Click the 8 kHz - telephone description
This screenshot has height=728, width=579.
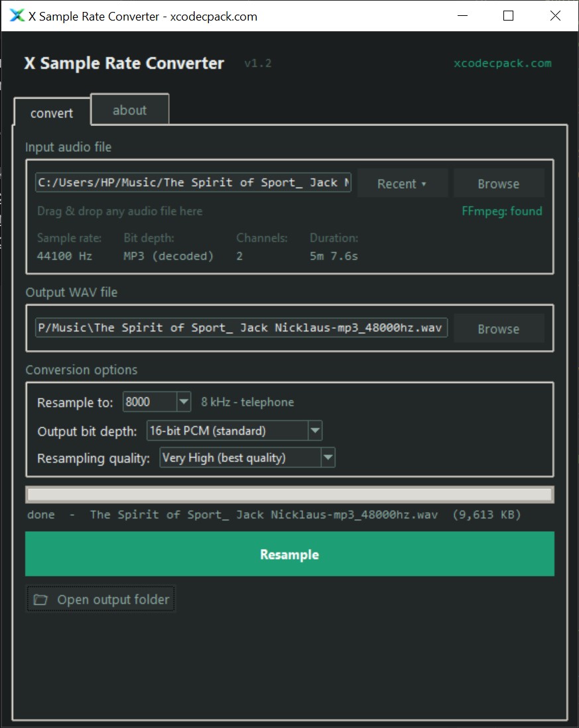click(247, 402)
